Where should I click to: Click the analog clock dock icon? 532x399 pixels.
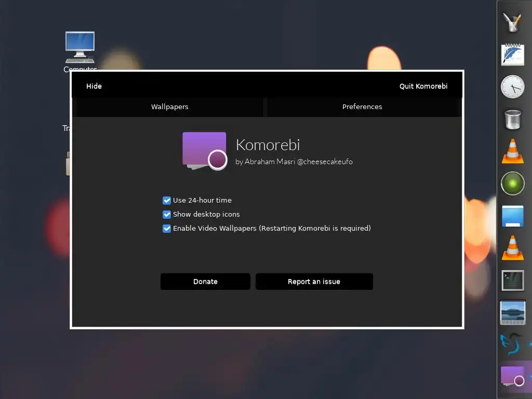point(512,87)
